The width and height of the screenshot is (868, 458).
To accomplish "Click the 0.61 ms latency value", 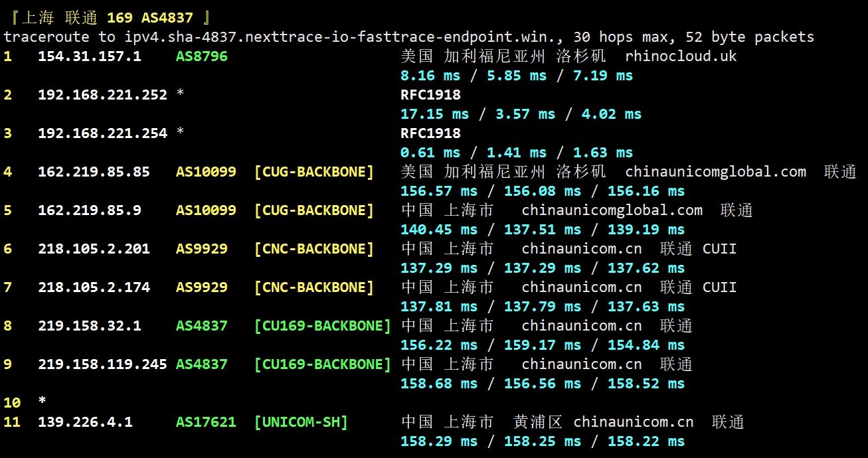I will tap(430, 153).
